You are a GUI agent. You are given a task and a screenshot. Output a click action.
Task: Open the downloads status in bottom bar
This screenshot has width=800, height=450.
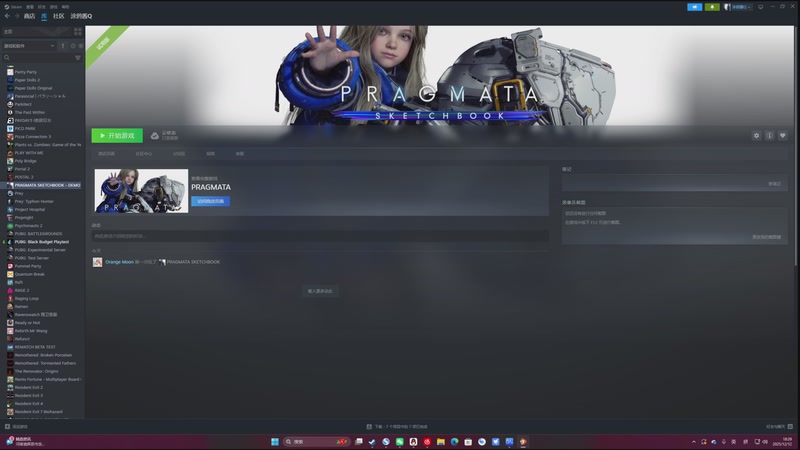tap(397, 427)
